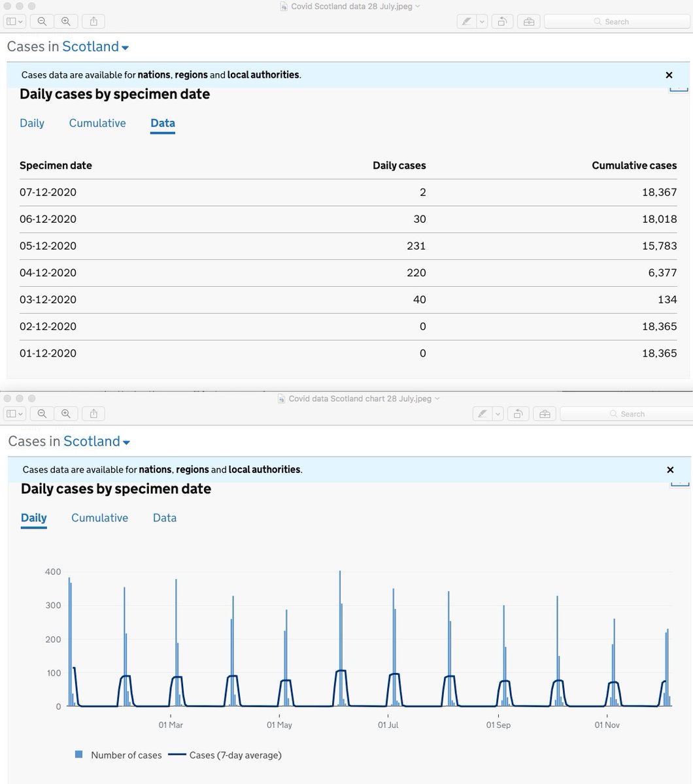Select the Data tab in lower chart panel
The height and width of the screenshot is (784, 693).
click(165, 517)
